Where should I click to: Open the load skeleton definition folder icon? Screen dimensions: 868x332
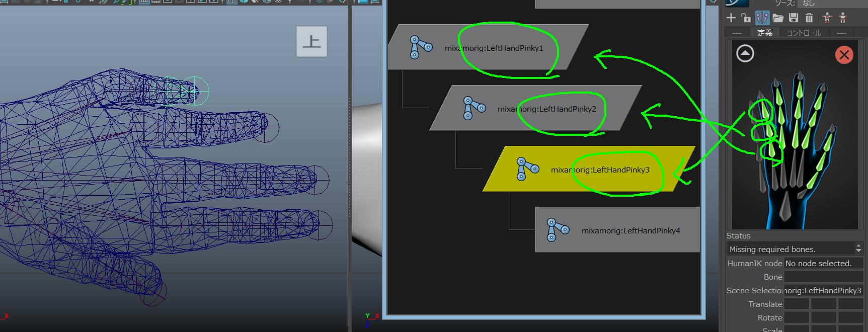778,18
